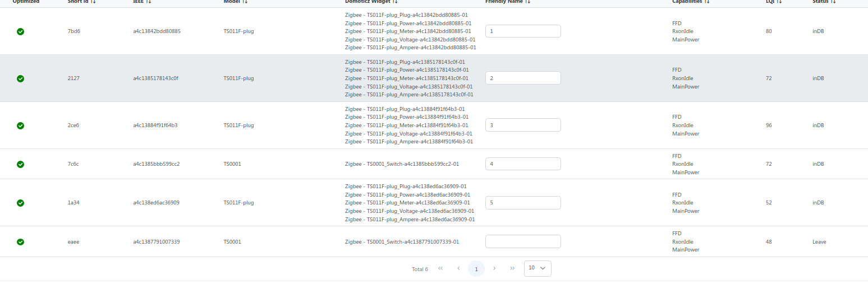Sort table by Short Id column arrows

point(93,2)
